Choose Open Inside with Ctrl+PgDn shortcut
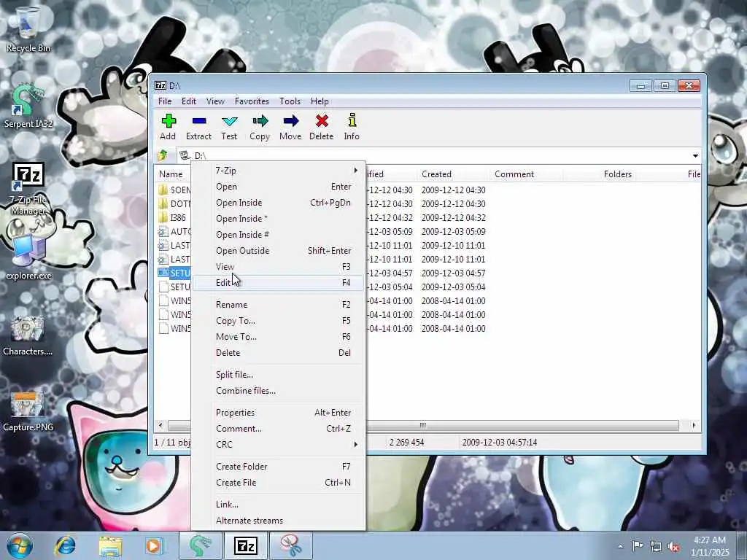 coord(278,203)
